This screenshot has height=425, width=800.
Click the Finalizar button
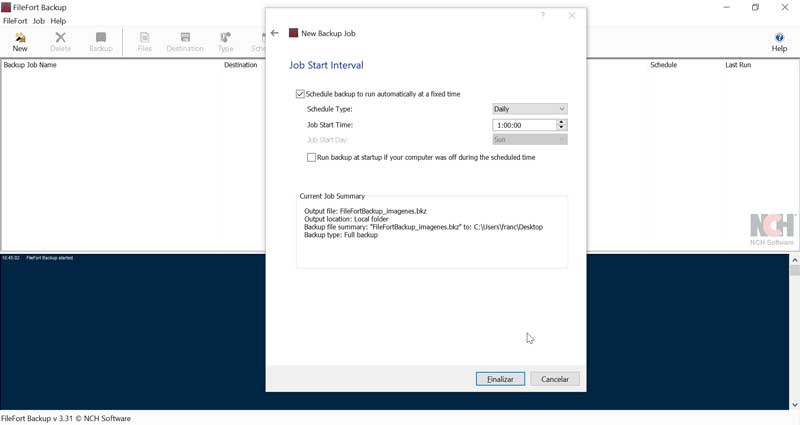(x=500, y=379)
